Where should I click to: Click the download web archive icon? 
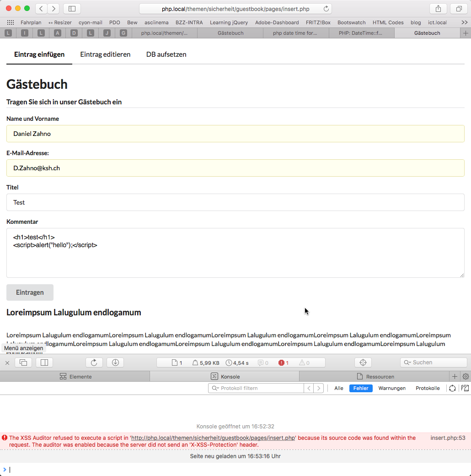(x=115, y=362)
